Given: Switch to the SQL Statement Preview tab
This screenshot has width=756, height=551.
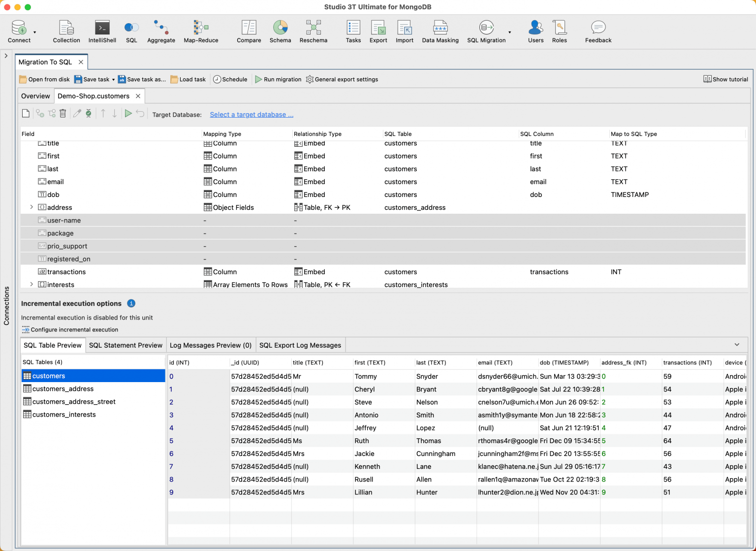Looking at the screenshot, I should click(x=126, y=345).
